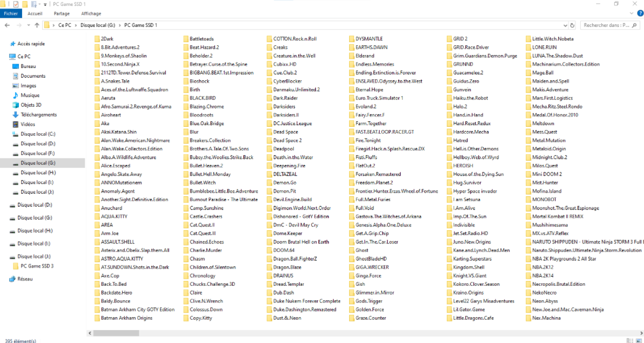
Task: Select the Bioshock folder
Action: (199, 81)
